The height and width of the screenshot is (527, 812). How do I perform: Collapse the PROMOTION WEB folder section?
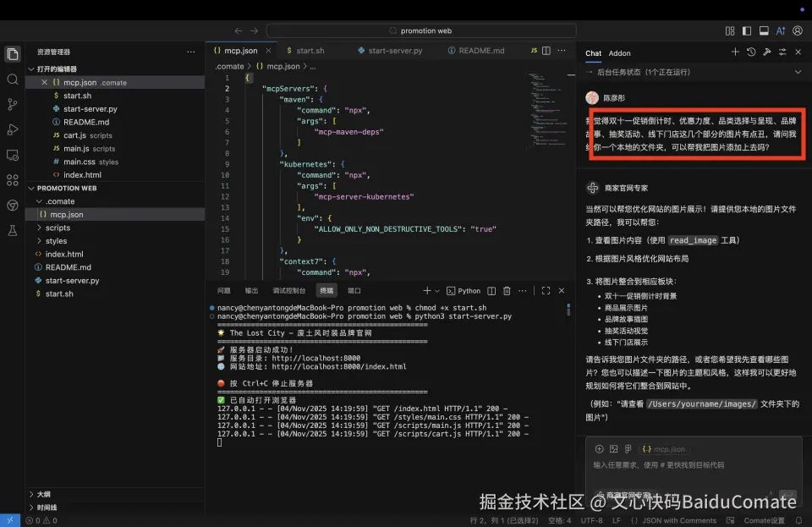pos(66,188)
